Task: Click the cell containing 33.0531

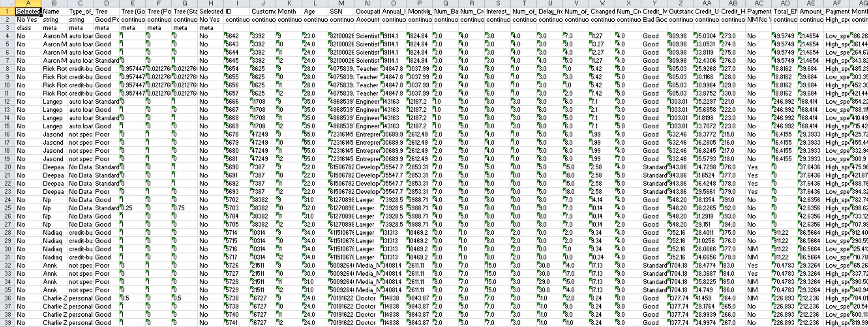Action: [x=706, y=44]
